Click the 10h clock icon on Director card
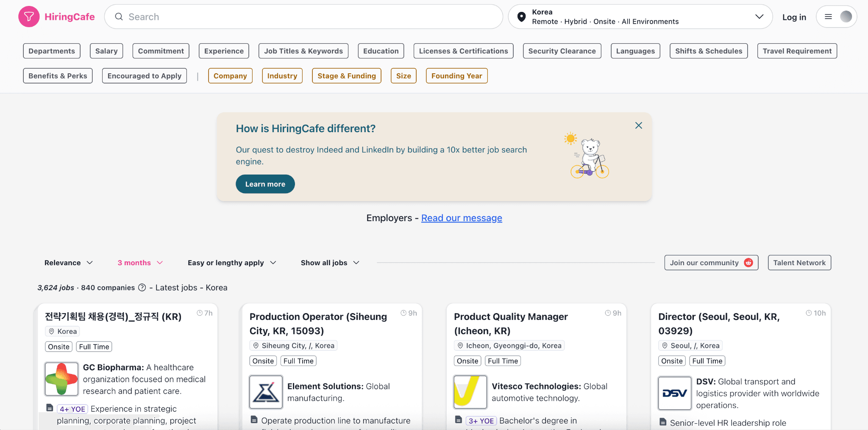Image resolution: width=868 pixels, height=430 pixels. click(x=809, y=313)
